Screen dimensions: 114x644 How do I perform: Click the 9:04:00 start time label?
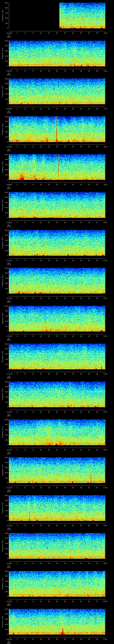(x=9, y=33)
